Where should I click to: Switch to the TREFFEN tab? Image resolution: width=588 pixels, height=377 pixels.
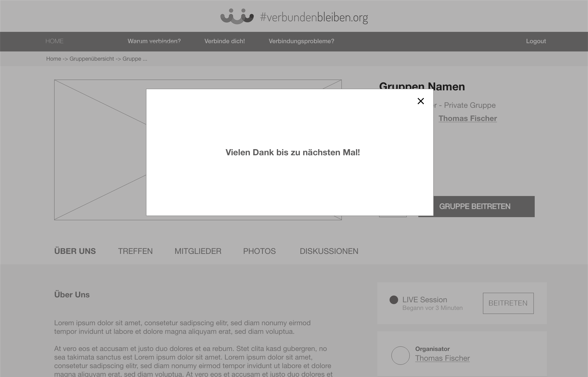[135, 251]
